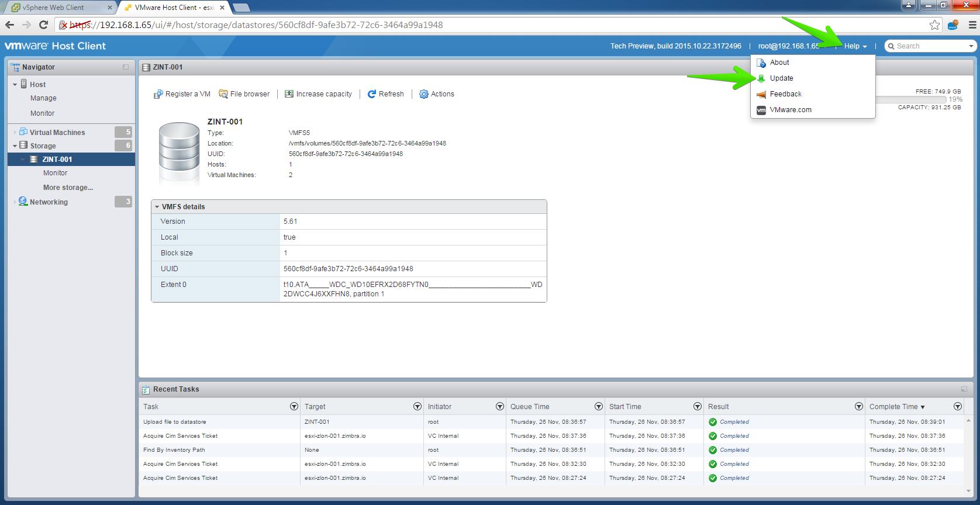This screenshot has width=980, height=505.
Task: Select Feedback from the Help menu
Action: tap(813, 94)
